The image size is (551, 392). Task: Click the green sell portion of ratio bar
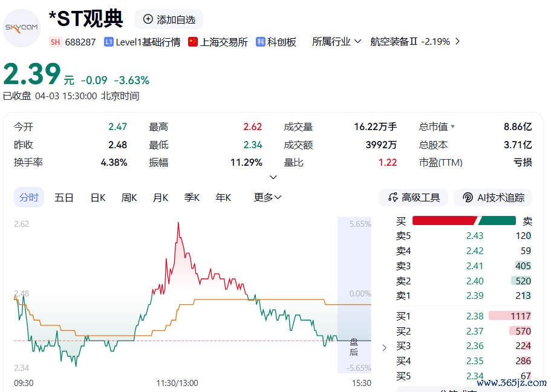[497, 221]
